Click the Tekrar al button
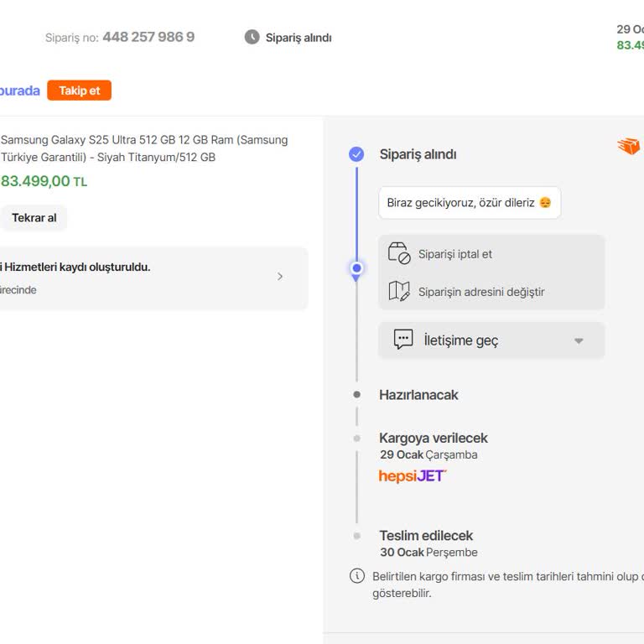 click(x=34, y=218)
